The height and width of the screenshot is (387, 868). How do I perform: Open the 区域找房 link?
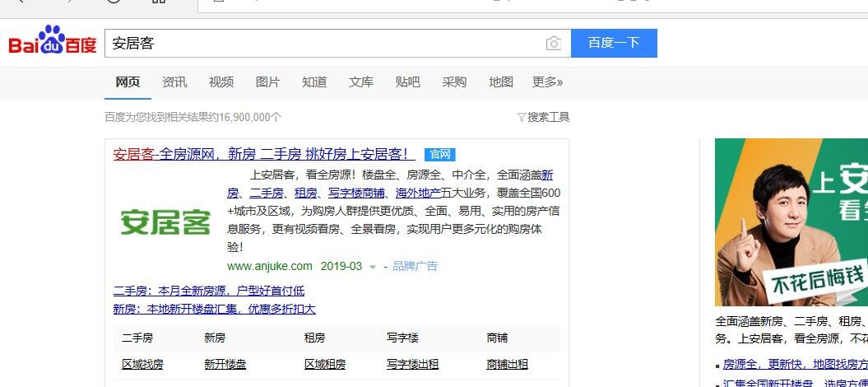pos(143,364)
